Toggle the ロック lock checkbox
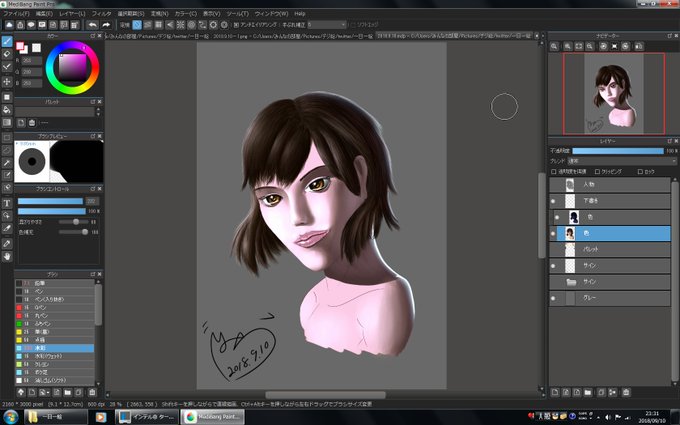Viewport: 680px width, 425px height. [640, 172]
